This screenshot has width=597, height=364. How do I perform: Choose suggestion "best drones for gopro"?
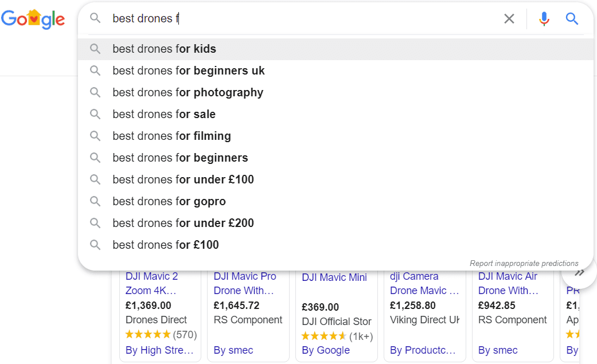pyautogui.click(x=335, y=201)
